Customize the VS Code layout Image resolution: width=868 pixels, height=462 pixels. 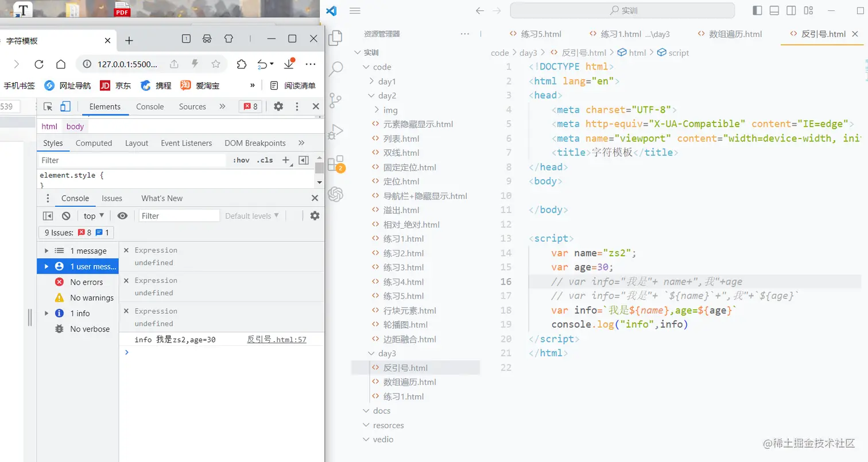click(808, 10)
